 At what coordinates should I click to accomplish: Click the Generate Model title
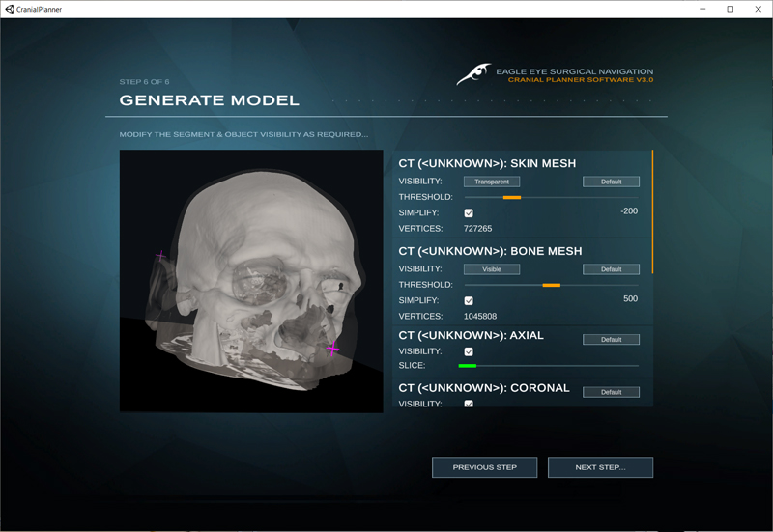click(209, 100)
